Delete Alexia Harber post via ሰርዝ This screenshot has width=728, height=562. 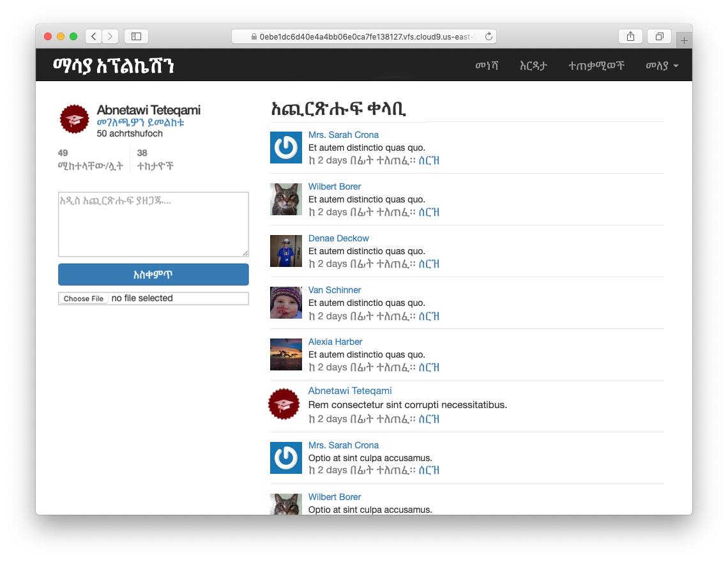[x=429, y=367]
